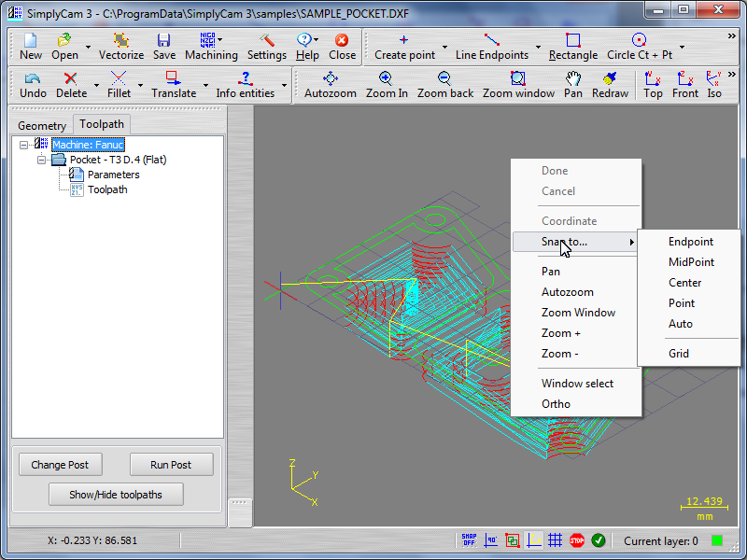Toggle the 90 degree ortho mode icon

pos(491,540)
